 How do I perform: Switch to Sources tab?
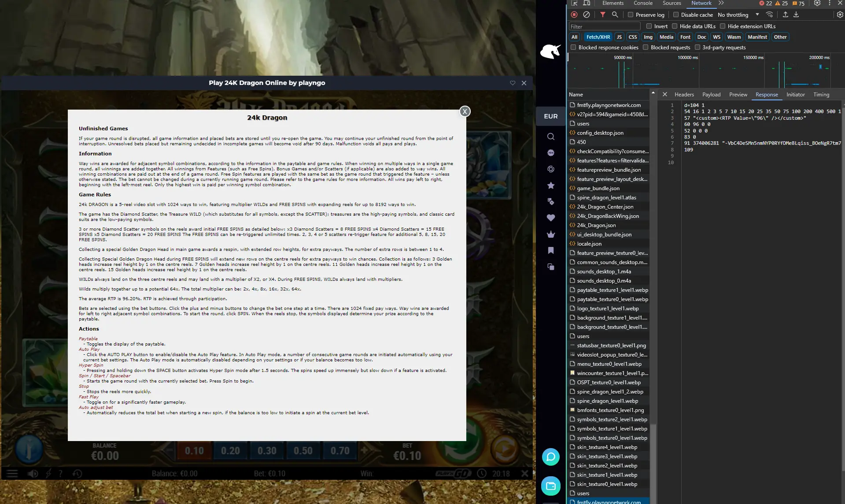click(672, 3)
